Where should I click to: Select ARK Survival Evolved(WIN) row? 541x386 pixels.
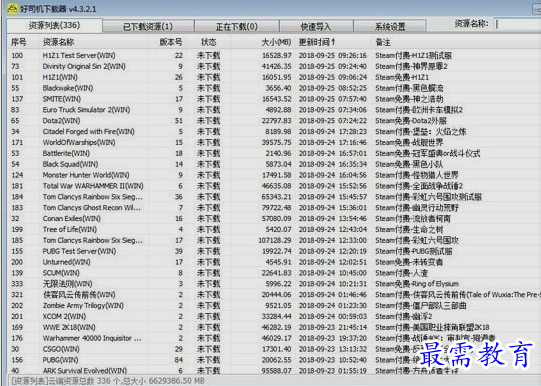coord(274,370)
